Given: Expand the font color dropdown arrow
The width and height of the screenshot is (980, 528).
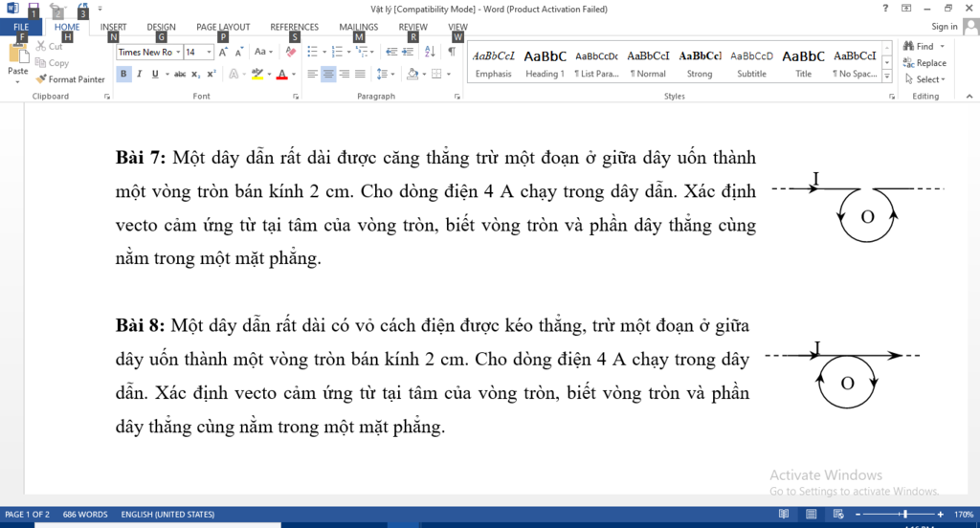Looking at the screenshot, I should click(294, 74).
